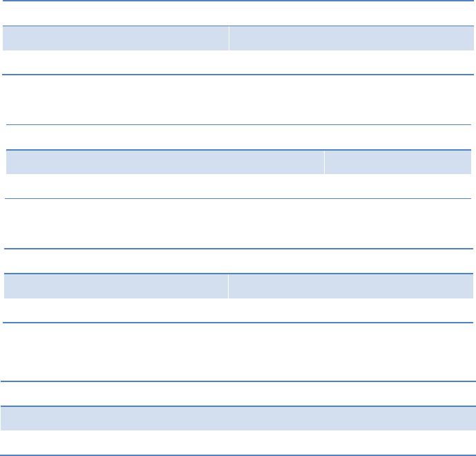The height and width of the screenshot is (456, 476).
Task: Select the white row above second table's shaded row
Action: (x=238, y=137)
